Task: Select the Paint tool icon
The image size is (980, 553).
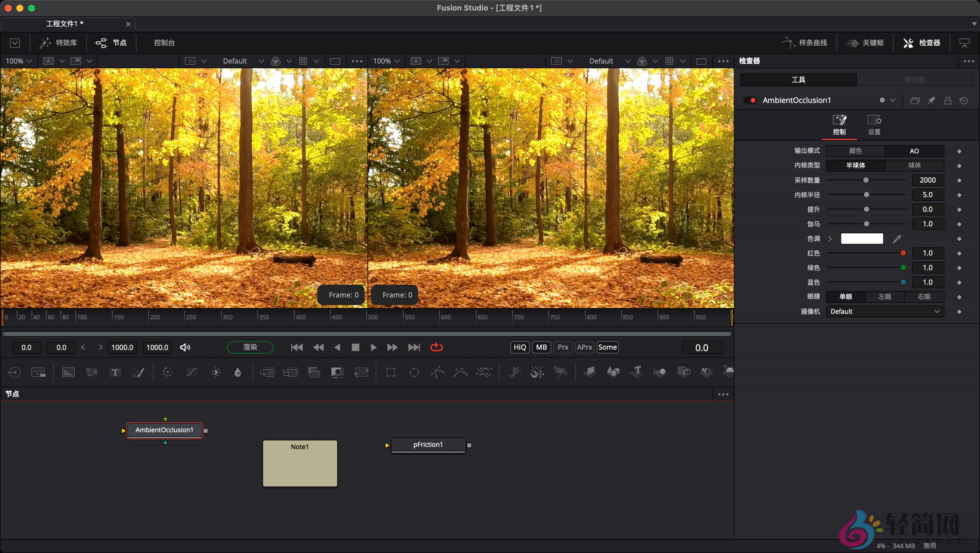Action: 139,372
